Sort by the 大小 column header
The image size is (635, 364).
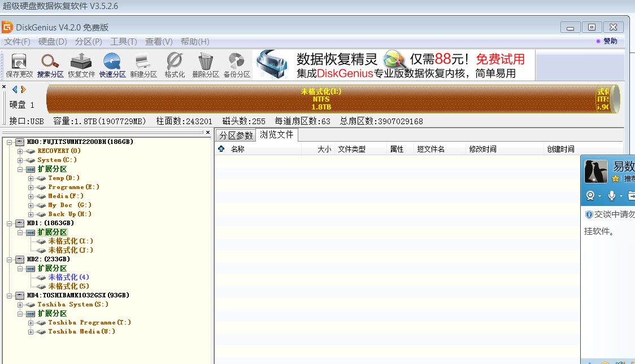coord(318,149)
